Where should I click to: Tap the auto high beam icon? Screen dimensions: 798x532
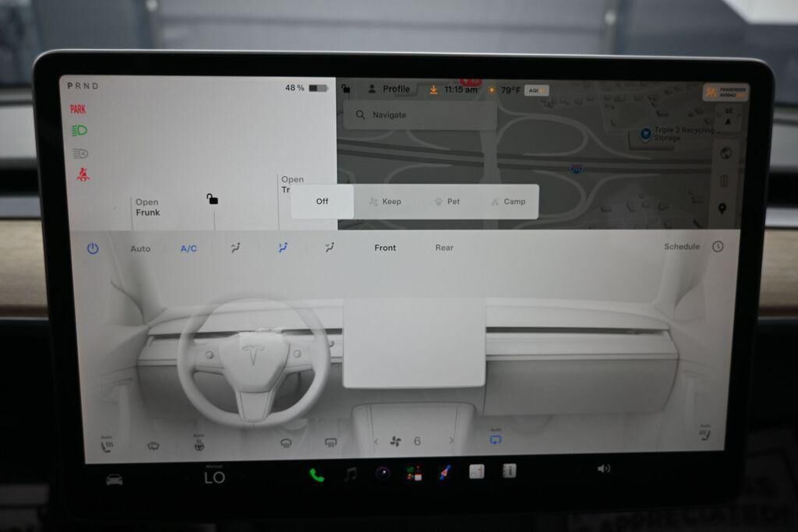click(x=80, y=153)
